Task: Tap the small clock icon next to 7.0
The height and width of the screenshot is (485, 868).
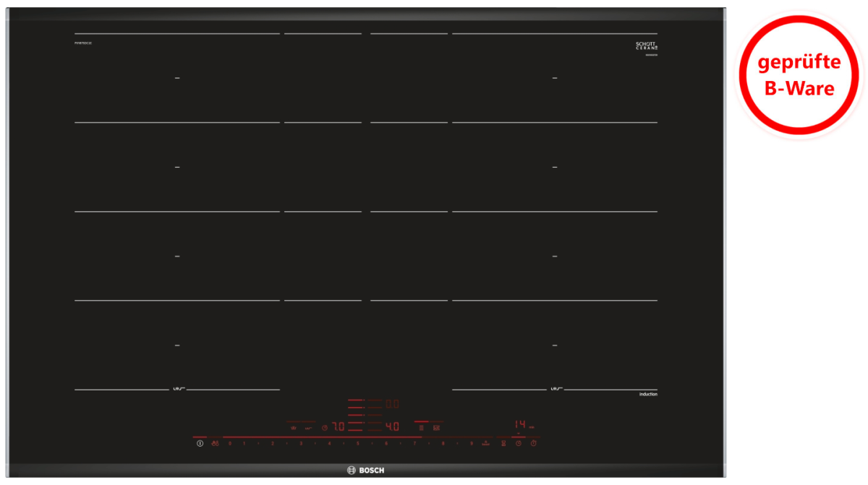Action: click(x=325, y=428)
